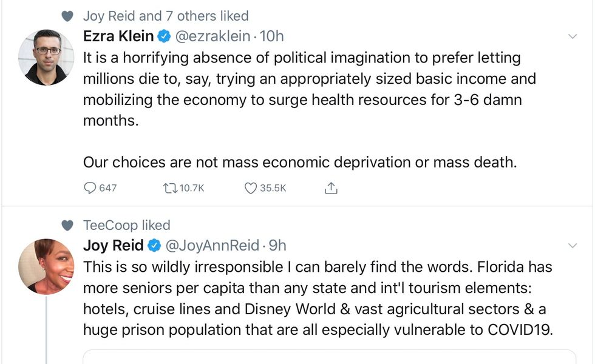Visit the @ezraklein handle
This screenshot has width=595, height=364.
click(212, 36)
